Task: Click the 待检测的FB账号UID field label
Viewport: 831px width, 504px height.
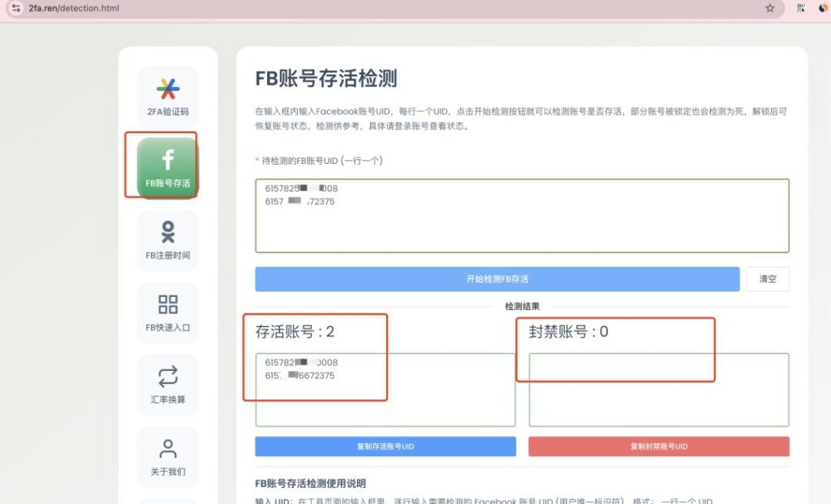Action: (321, 161)
